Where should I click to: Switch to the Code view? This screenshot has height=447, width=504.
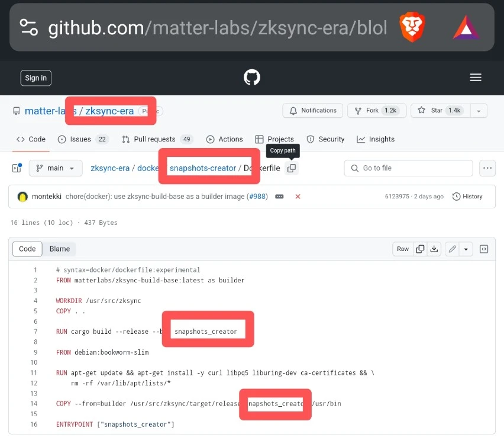[27, 249]
